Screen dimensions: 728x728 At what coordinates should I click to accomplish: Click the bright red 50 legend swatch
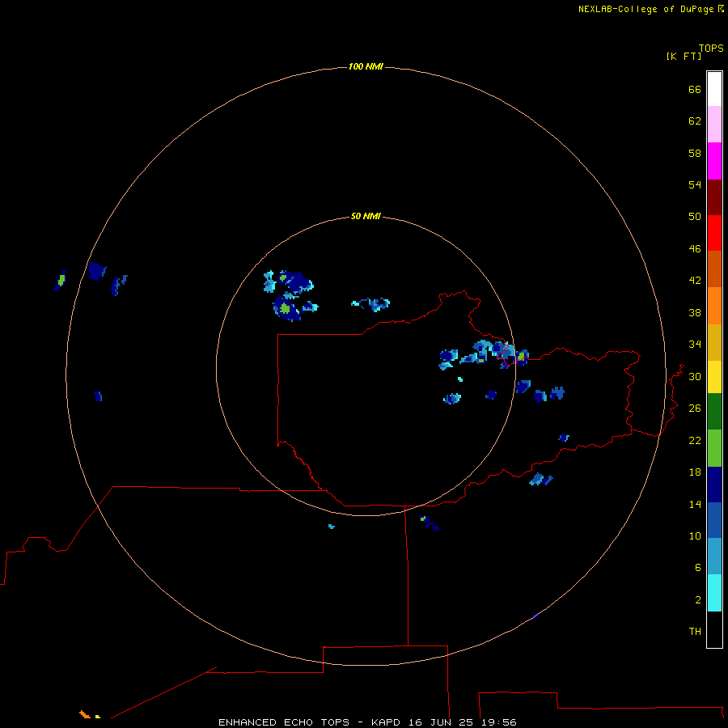[x=714, y=233]
